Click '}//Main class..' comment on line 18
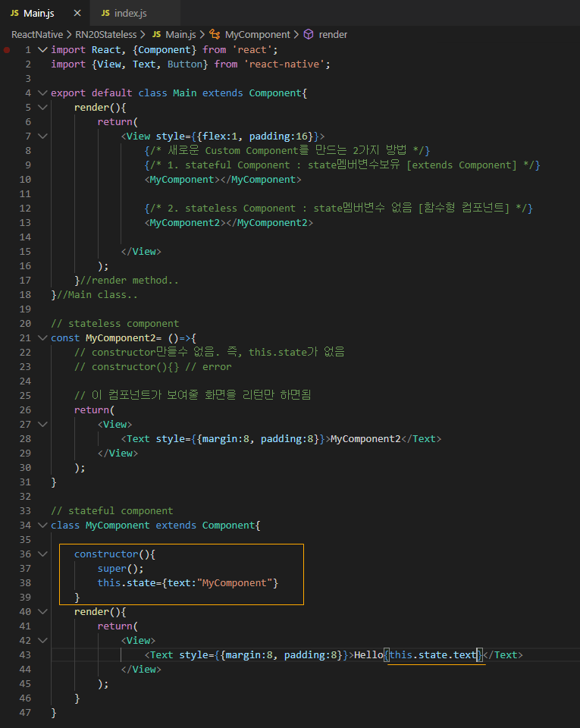The height and width of the screenshot is (728, 580). click(94, 295)
